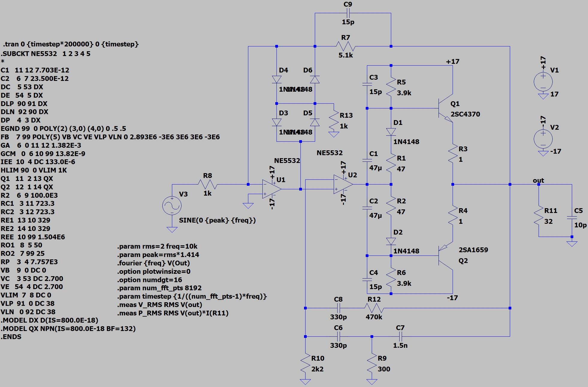Click the '.fourier {freq} V(Out)' directive
Viewport: 588px width, 387px height.
point(153,263)
